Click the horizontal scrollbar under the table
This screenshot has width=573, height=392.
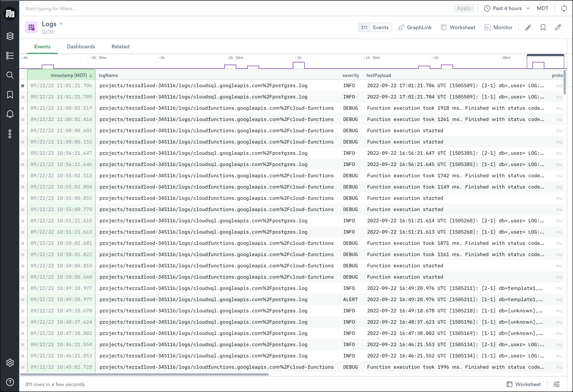tap(144, 374)
